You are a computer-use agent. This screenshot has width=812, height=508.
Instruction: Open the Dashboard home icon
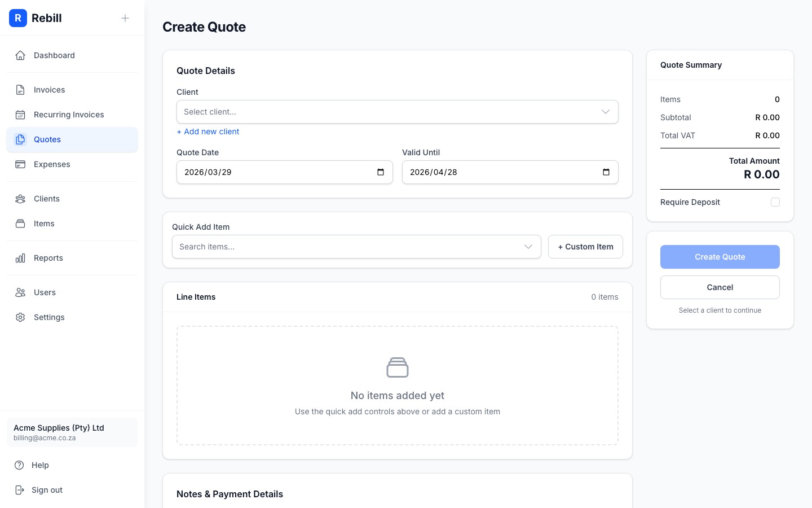click(x=20, y=55)
